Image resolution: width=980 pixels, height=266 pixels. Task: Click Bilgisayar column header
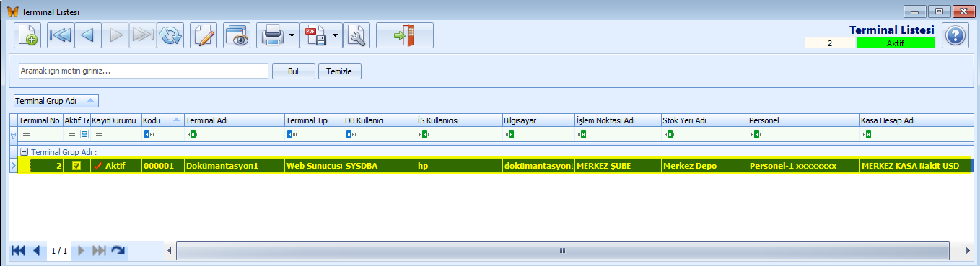click(x=538, y=120)
